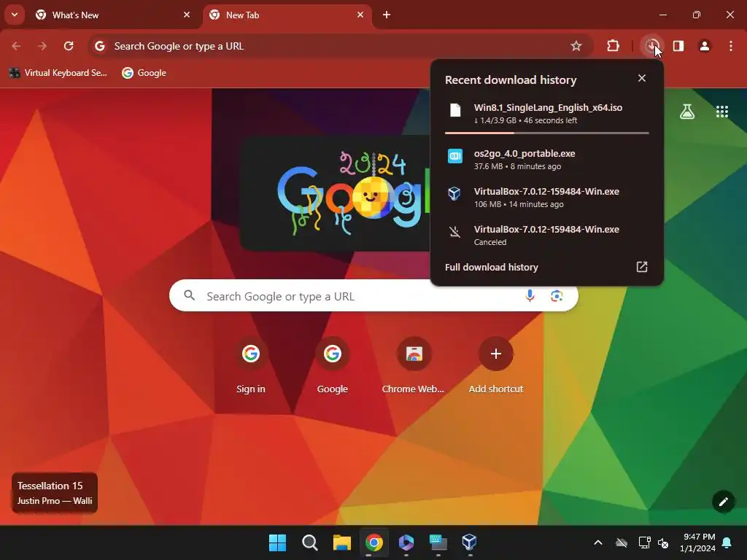Open the Chrome Web Store shortcut
747x560 pixels.
pyautogui.click(x=414, y=366)
